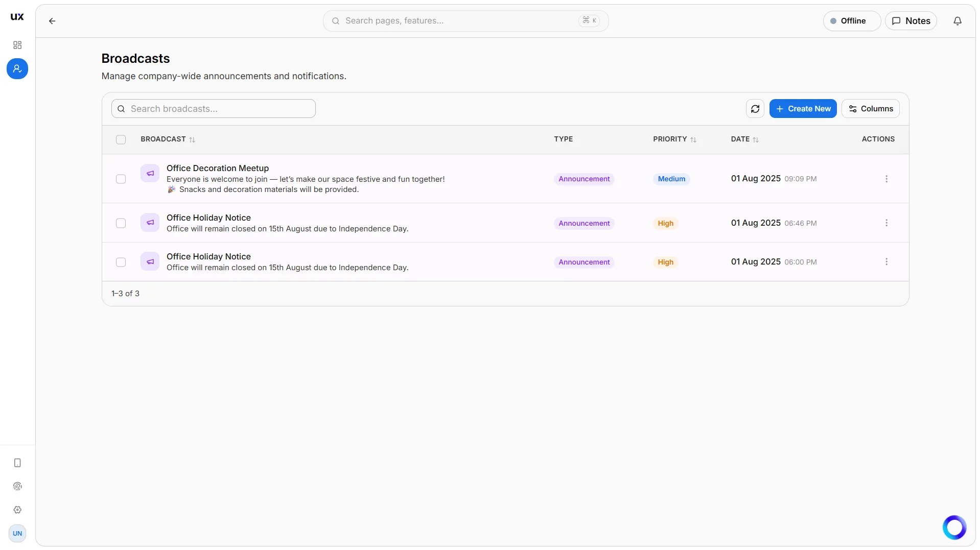Open the mobile device icon in sidebar
This screenshot has width=980, height=550.
click(17, 463)
